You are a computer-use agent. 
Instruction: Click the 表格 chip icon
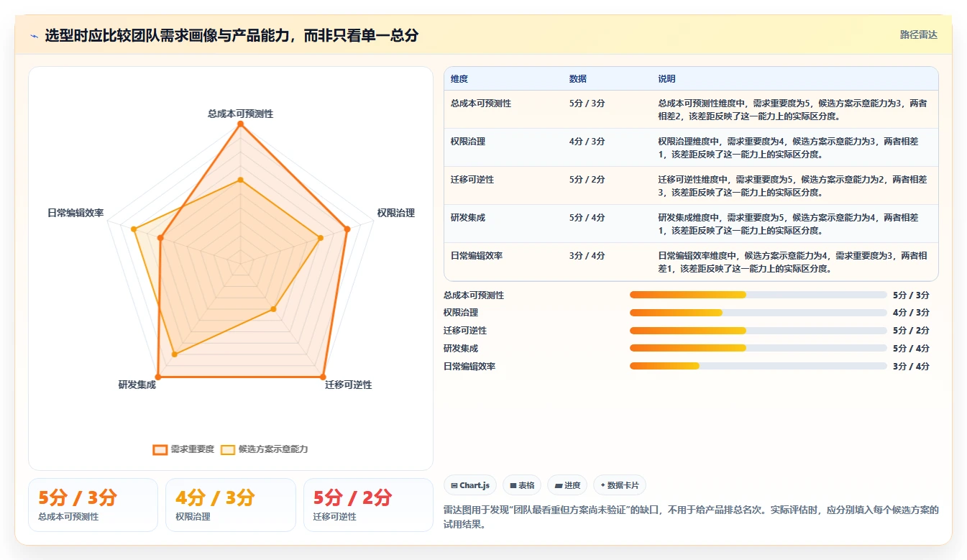(513, 485)
